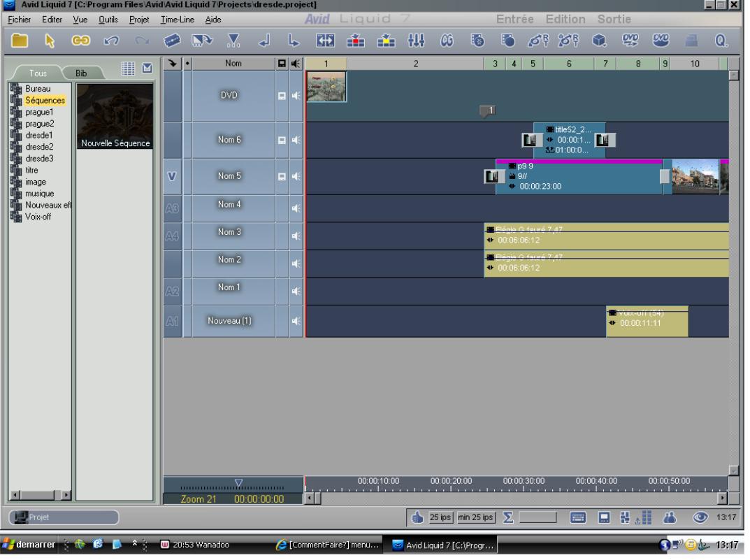Open the Outils menu
750x560 pixels.
coord(108,20)
